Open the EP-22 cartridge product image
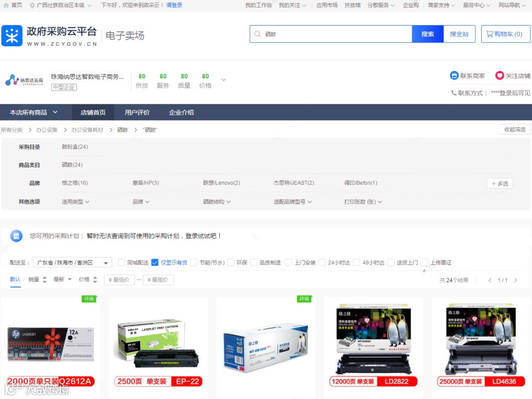The width and height of the screenshot is (532, 399). point(158,346)
